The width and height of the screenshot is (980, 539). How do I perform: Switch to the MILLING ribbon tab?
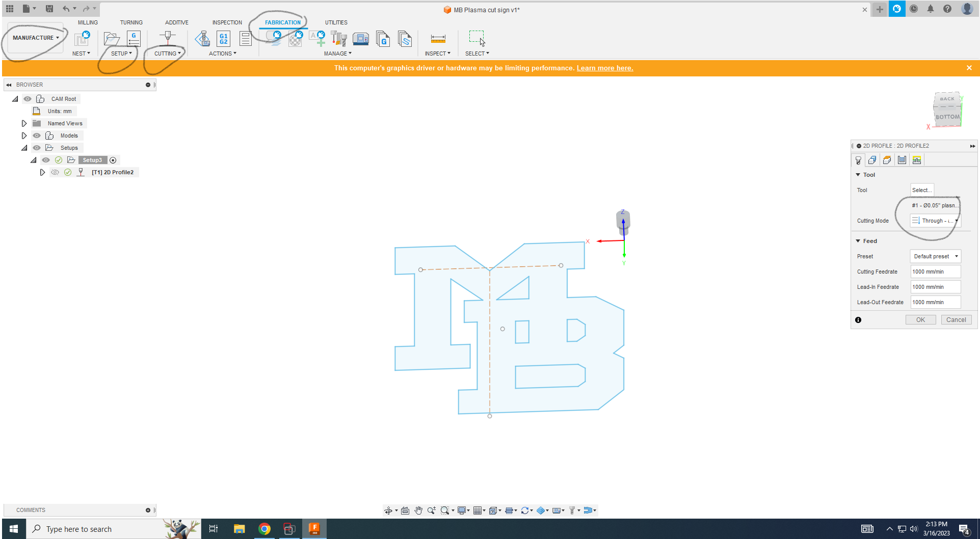(x=88, y=22)
